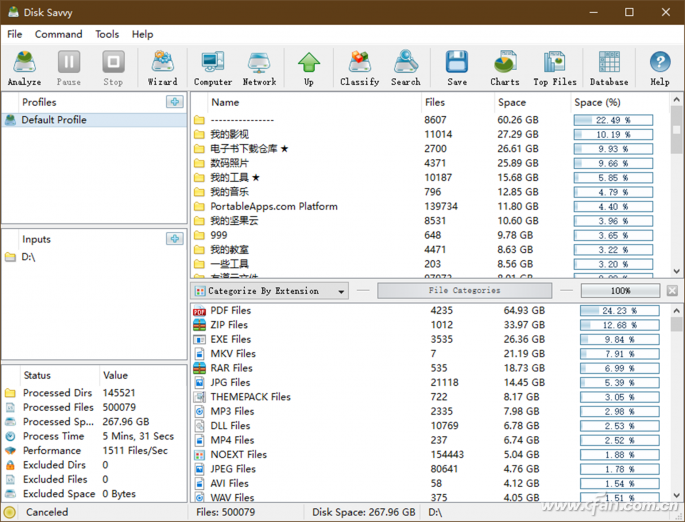Viewport: 685px width, 522px height.
Task: Sort directories by Space column header
Action: pyautogui.click(x=532, y=102)
